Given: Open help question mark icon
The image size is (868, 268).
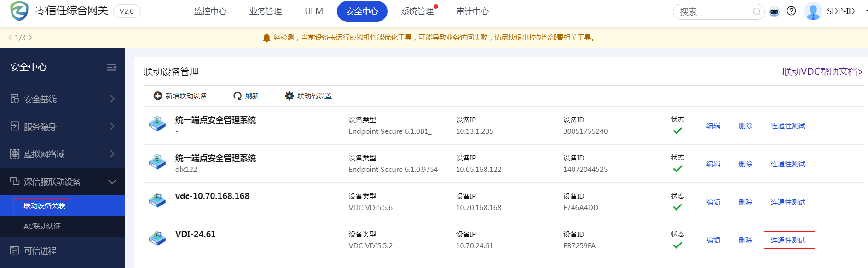Looking at the screenshot, I should coord(791,11).
